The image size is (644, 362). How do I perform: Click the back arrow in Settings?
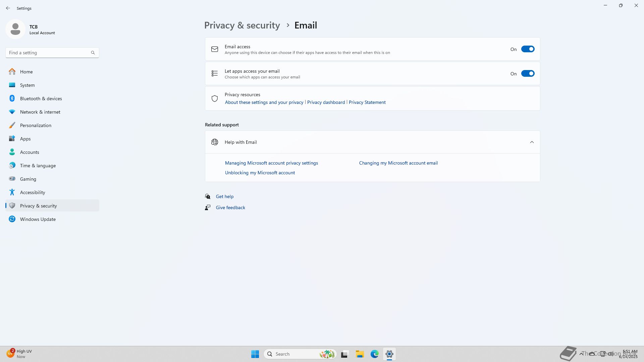[8, 8]
